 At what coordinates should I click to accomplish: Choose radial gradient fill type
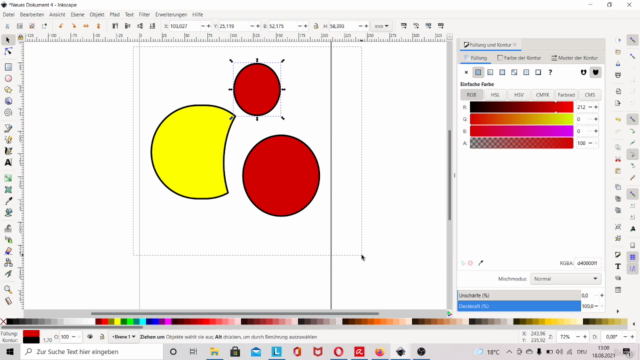click(x=502, y=73)
